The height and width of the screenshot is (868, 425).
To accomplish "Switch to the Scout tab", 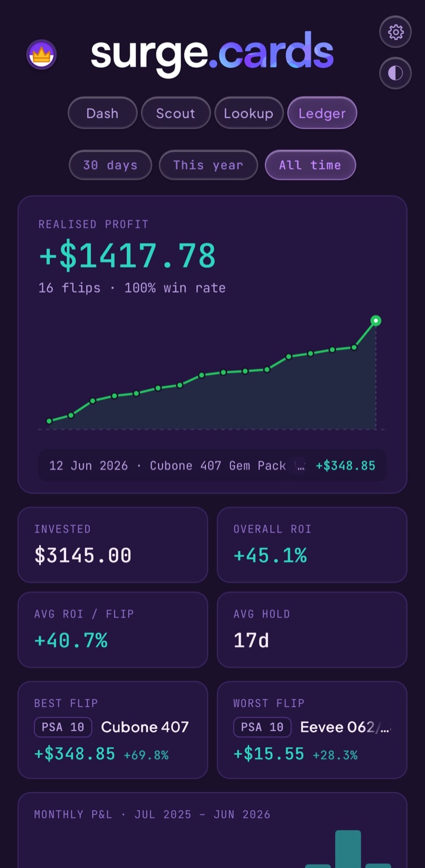I will coord(176,113).
